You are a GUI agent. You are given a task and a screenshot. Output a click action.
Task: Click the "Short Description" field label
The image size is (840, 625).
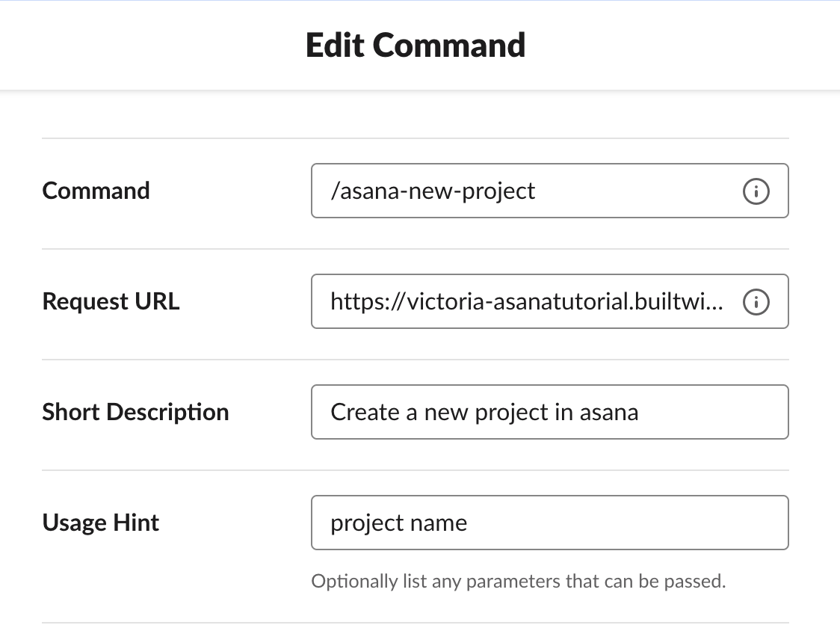coord(135,412)
